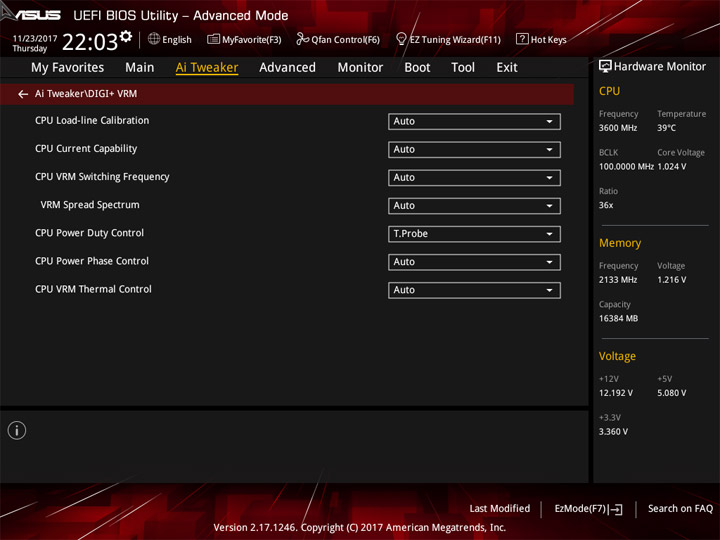Select VRM Spread Spectrum label
The width and height of the screenshot is (720, 540).
[x=90, y=205]
